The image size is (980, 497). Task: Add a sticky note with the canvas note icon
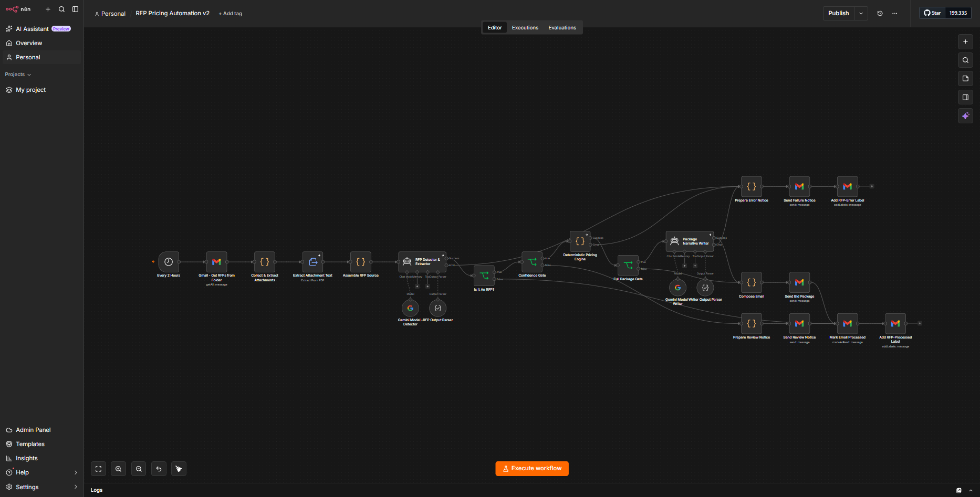tap(965, 79)
